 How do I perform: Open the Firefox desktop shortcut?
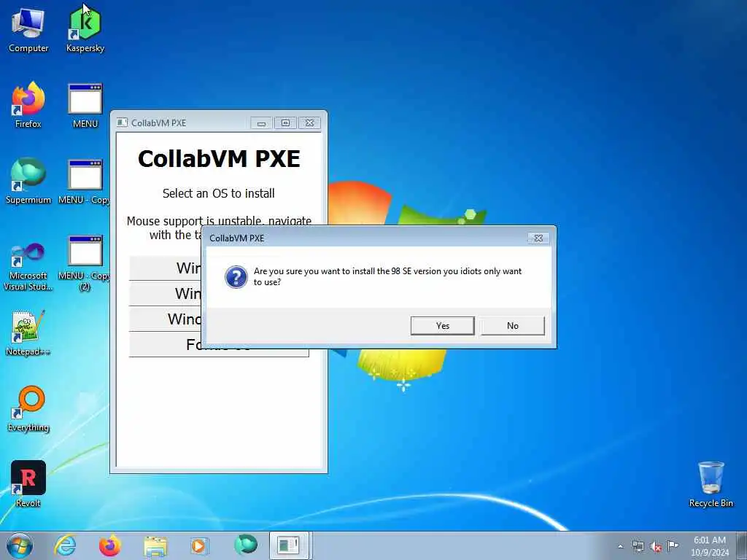point(28,105)
